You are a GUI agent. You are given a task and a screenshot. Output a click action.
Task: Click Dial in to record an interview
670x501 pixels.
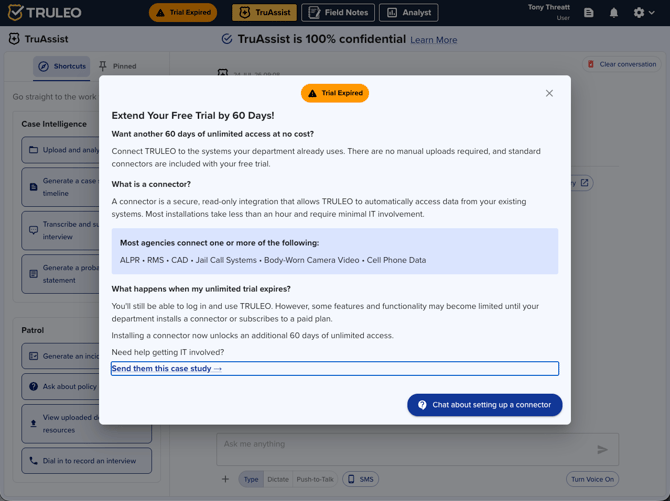click(x=86, y=461)
